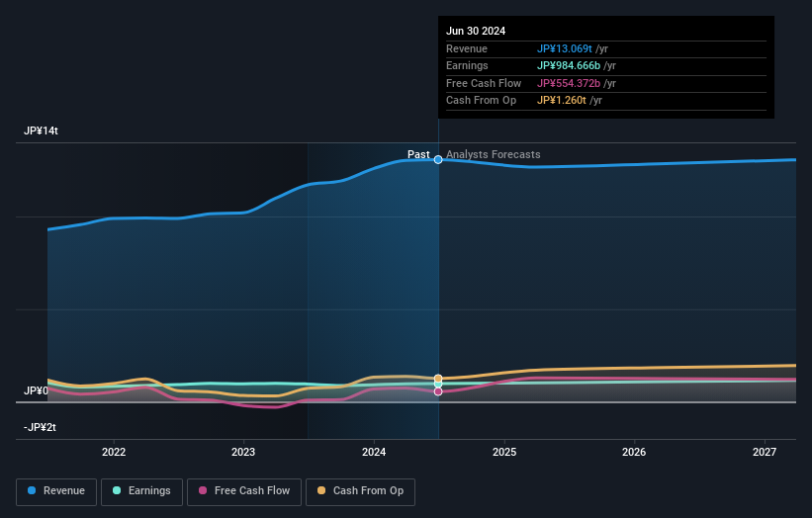
Task: Click the -JP¥2t y-axis label
Action: click(40, 427)
